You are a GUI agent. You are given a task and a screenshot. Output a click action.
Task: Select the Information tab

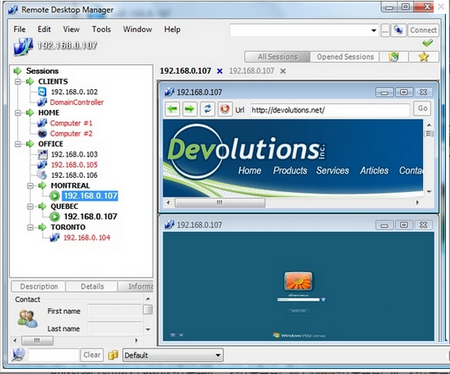click(136, 286)
